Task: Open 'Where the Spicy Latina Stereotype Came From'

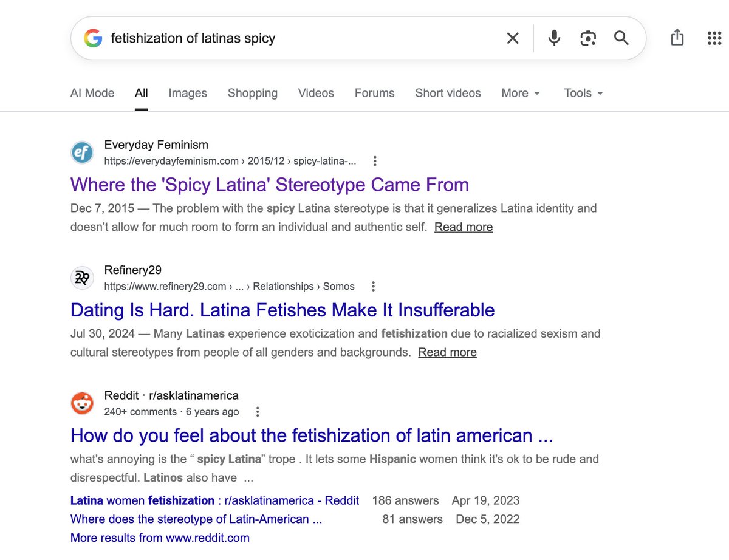Action: tap(270, 185)
